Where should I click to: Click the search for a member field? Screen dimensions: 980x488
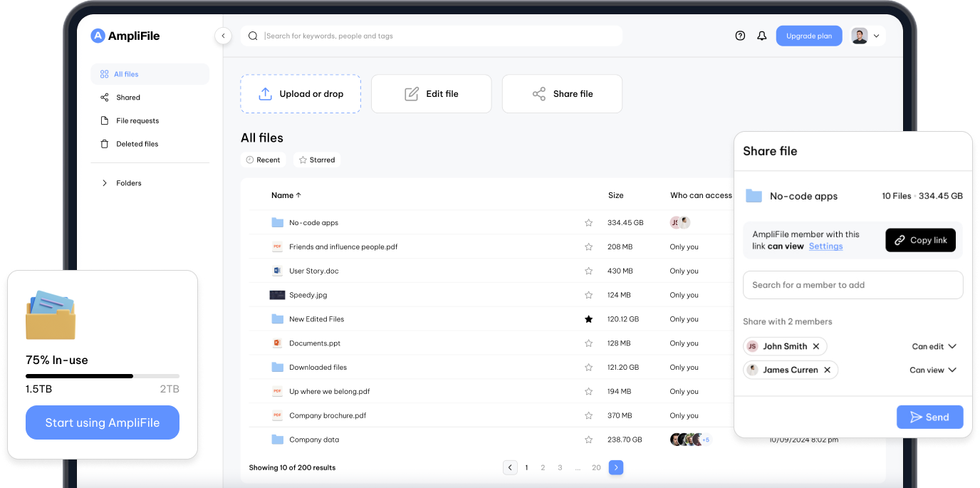click(x=853, y=285)
